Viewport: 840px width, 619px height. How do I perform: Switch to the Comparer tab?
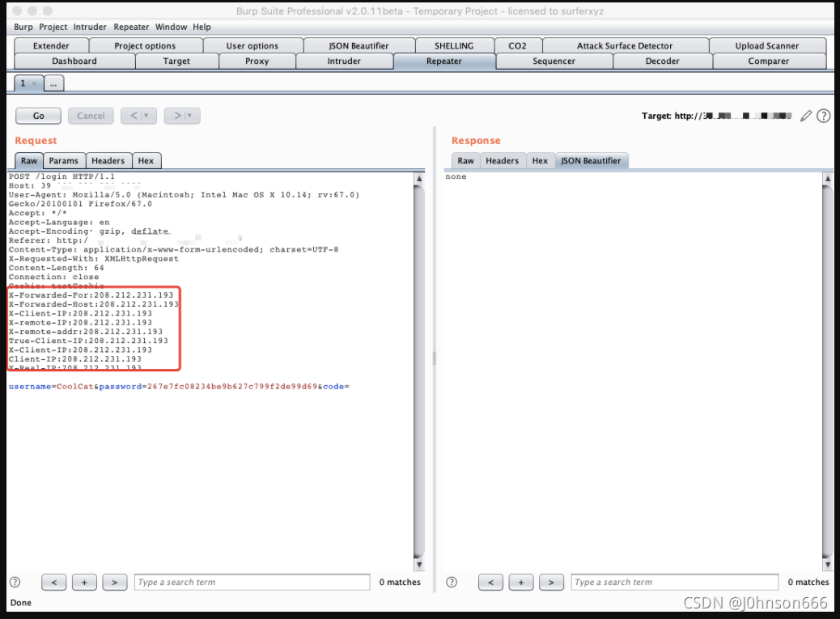(x=769, y=61)
